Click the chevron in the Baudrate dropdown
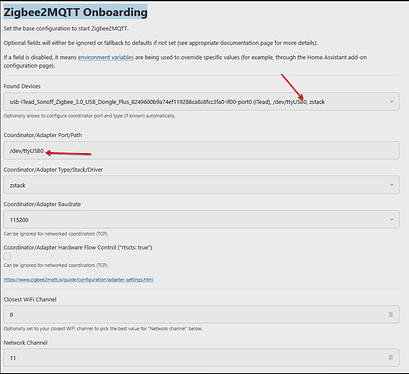 [392, 219]
